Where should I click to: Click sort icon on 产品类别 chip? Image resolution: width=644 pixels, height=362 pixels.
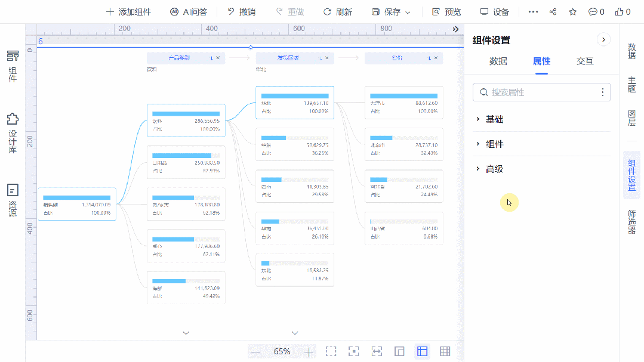click(211, 58)
